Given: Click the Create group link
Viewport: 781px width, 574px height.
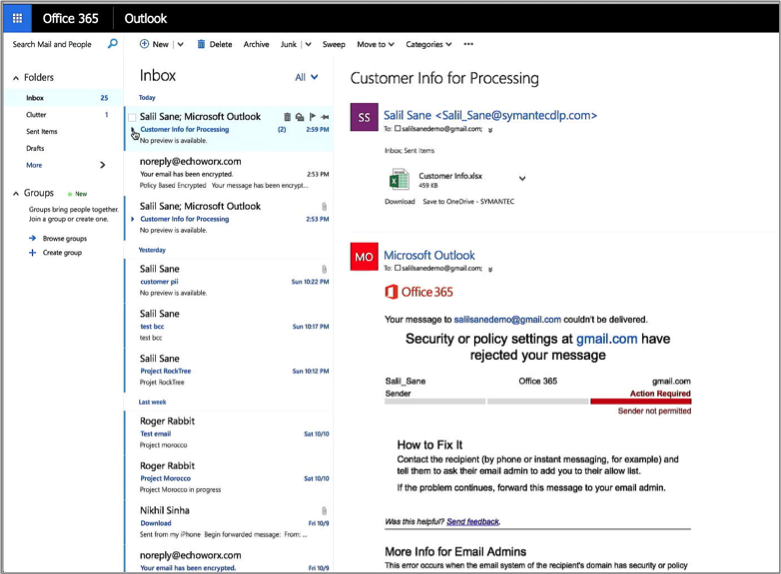Looking at the screenshot, I should pos(62,253).
